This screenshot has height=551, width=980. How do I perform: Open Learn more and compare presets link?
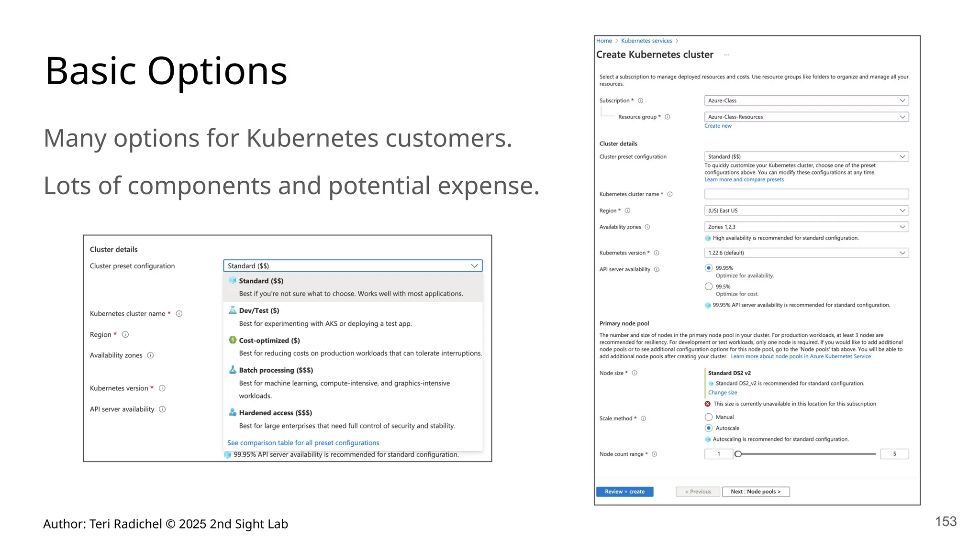[744, 180]
